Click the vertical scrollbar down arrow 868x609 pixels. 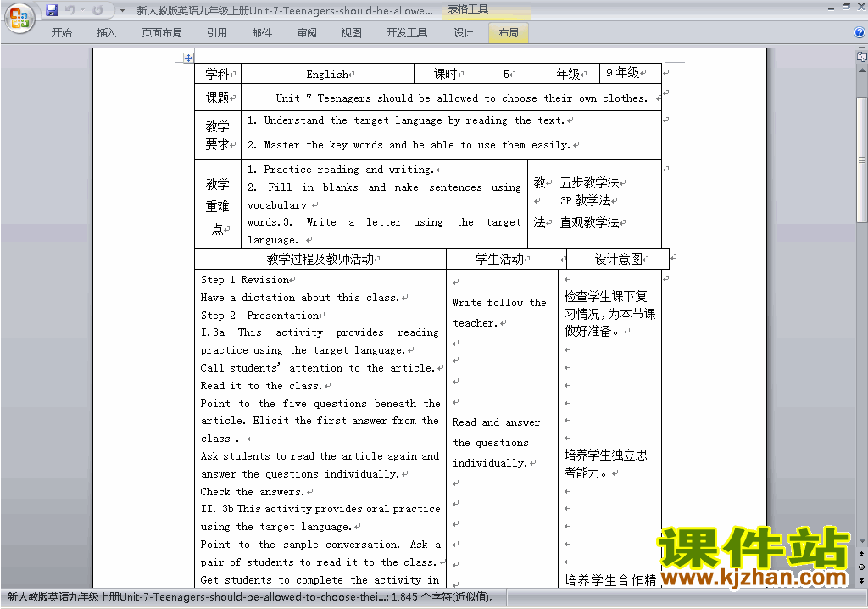pos(861,541)
